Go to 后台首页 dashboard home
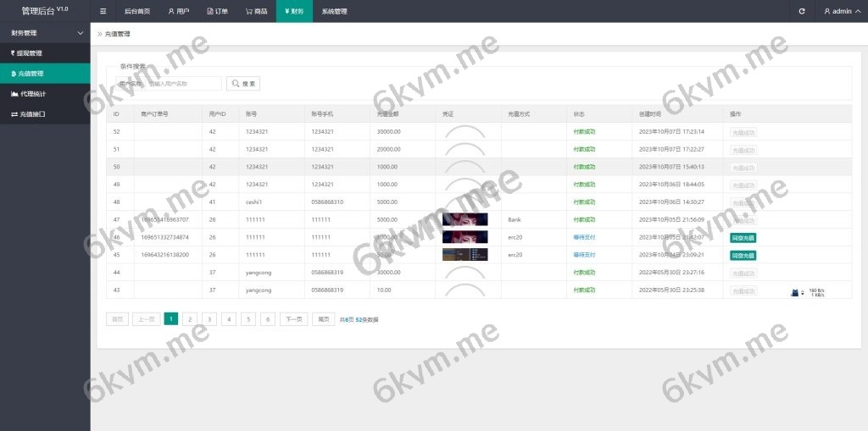This screenshot has height=431, width=868. 136,11
